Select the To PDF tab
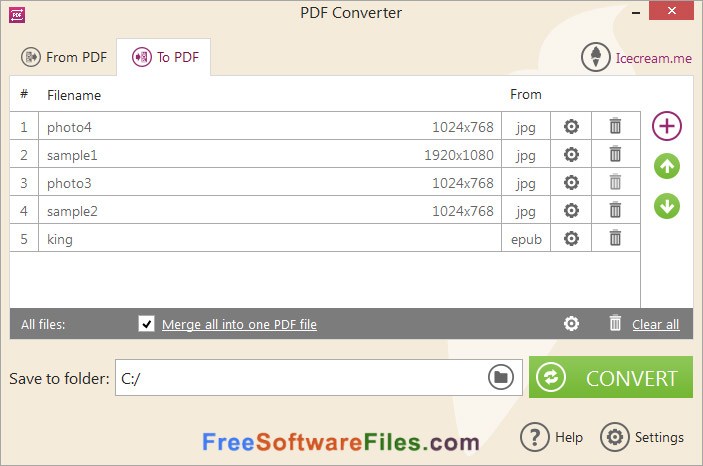This screenshot has width=703, height=466. [x=164, y=57]
